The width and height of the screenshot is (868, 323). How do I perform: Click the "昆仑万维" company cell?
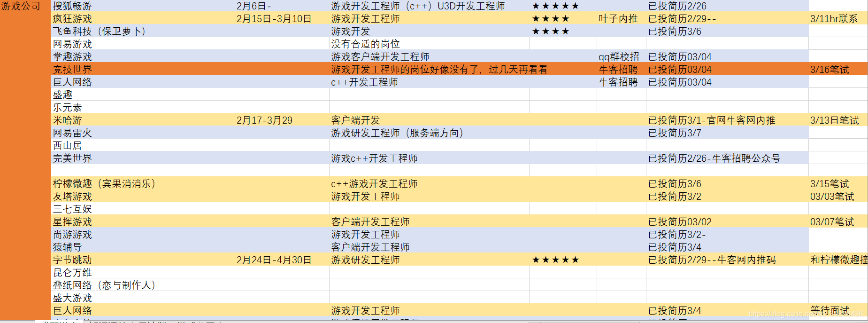143,272
